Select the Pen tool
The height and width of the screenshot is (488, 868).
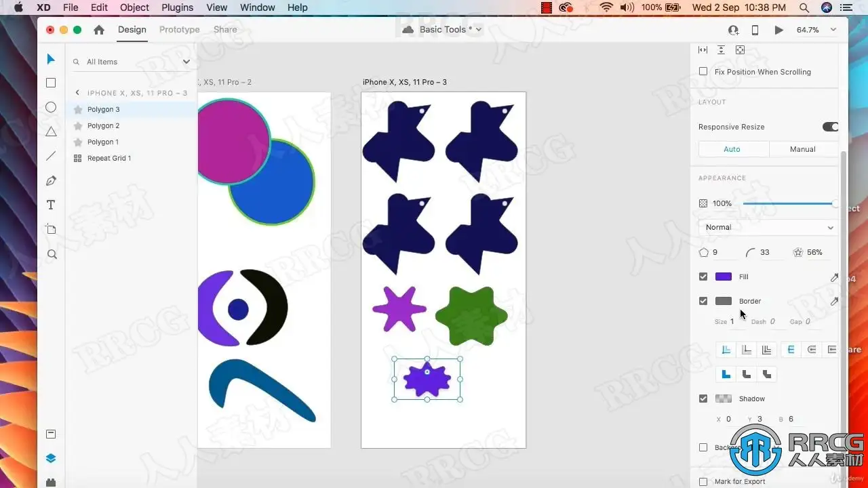point(51,180)
